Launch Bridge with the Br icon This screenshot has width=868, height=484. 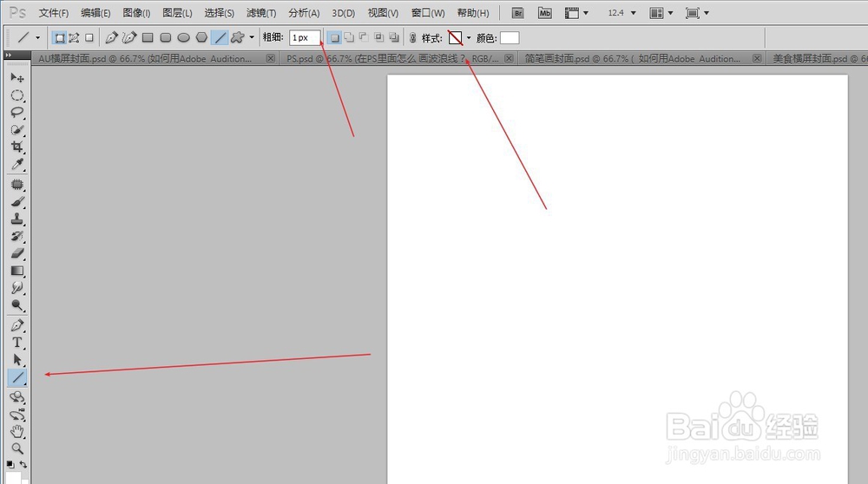coord(517,13)
